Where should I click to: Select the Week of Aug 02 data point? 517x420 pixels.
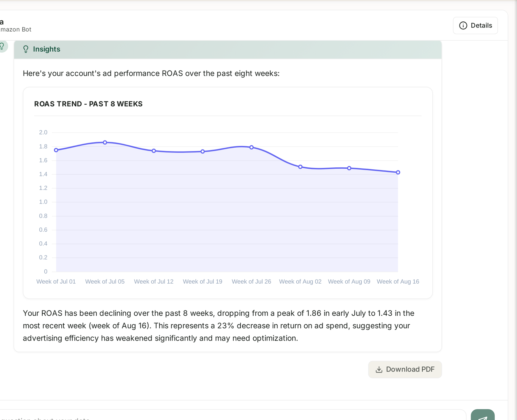tap(300, 167)
